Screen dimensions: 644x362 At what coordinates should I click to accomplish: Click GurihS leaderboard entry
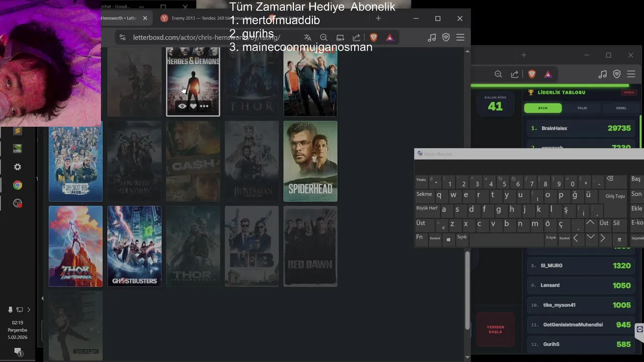click(581, 344)
